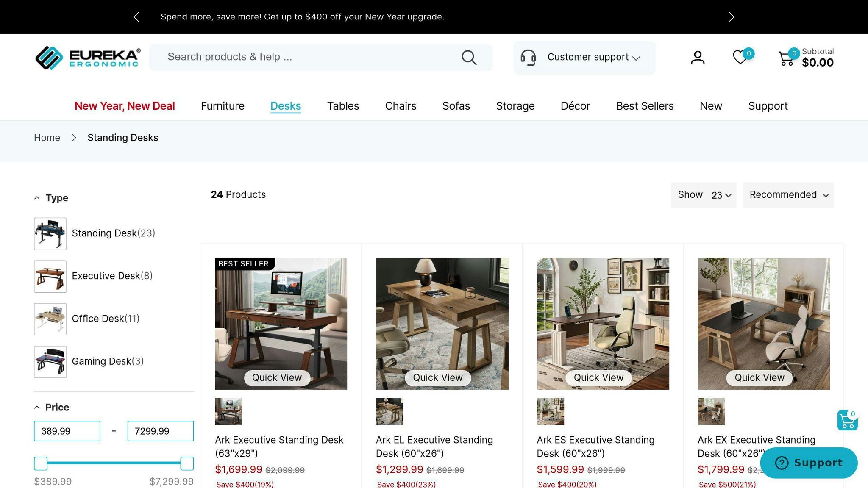Open the Show 23 per-page dropdown
868x488 pixels.
(x=704, y=195)
